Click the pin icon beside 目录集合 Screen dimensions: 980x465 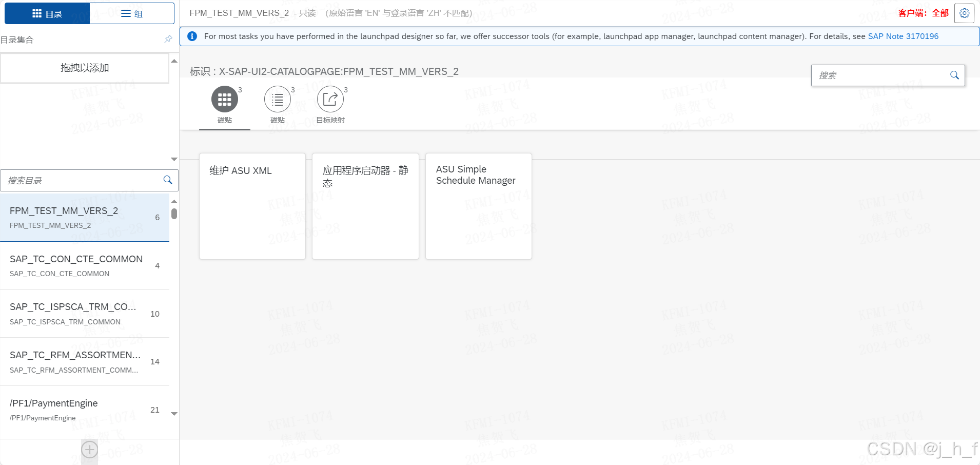pyautogui.click(x=168, y=39)
